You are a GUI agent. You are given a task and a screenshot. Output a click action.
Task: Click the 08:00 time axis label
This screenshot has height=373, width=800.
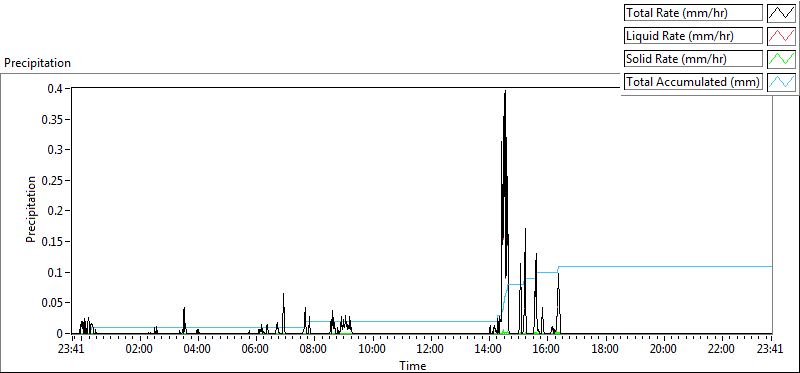(313, 350)
